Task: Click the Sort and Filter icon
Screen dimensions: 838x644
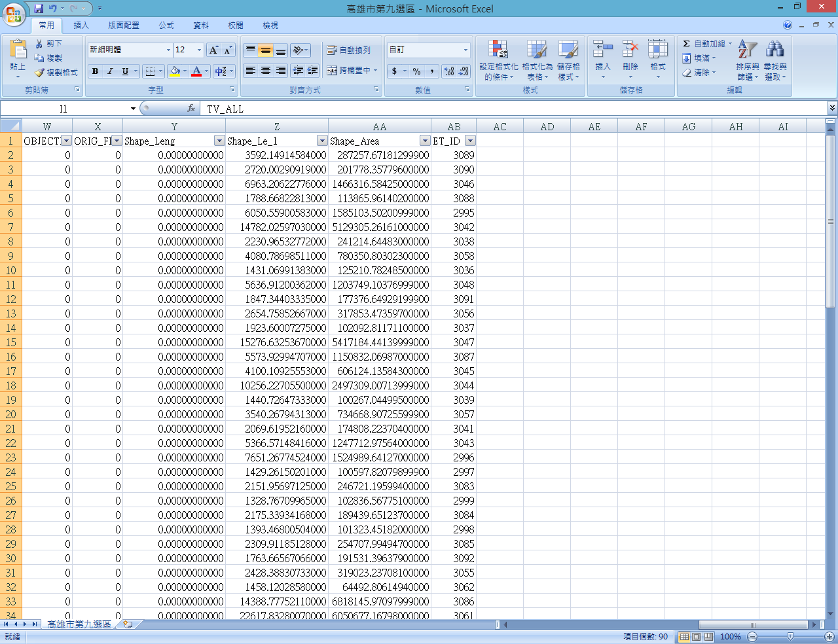Action: click(x=747, y=50)
